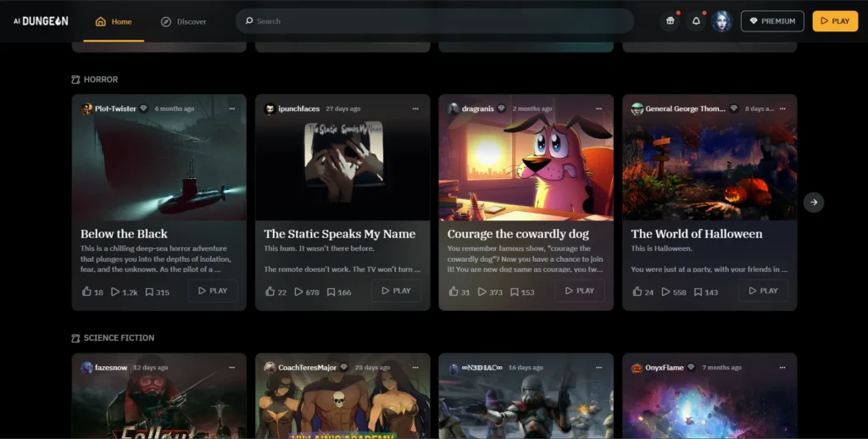Open The World of Halloween title

tap(697, 234)
